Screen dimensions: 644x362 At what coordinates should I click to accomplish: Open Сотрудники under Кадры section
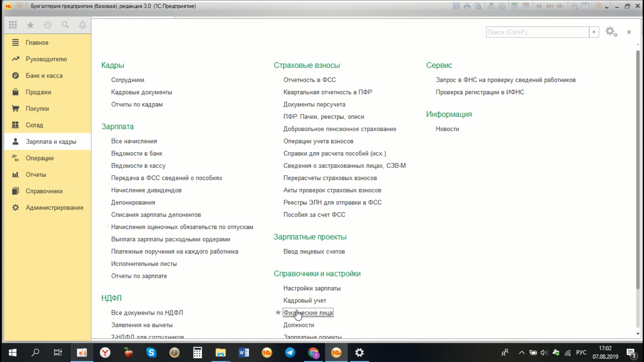127,79
